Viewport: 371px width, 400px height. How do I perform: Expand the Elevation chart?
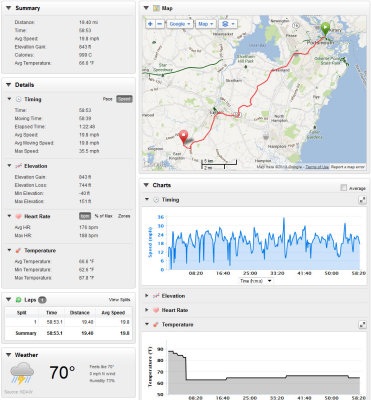[x=147, y=296]
